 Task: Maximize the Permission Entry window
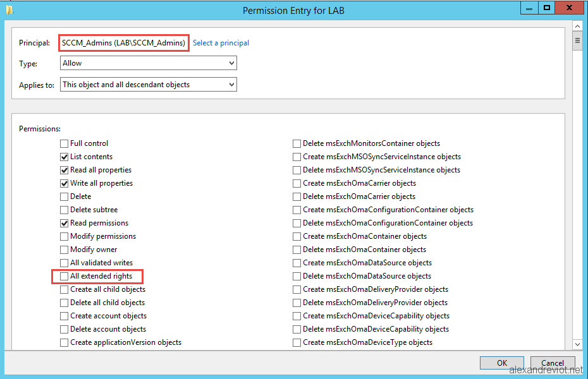(547, 8)
